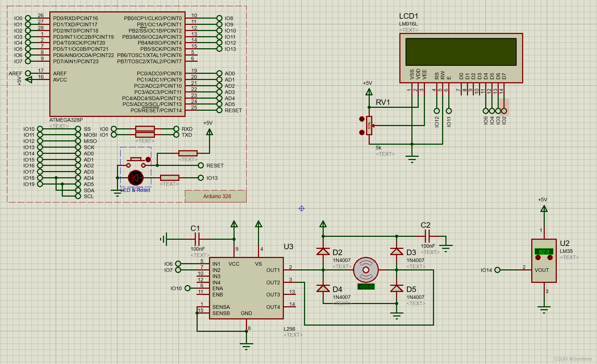Click the U2 reference label
The height and width of the screenshot is (364, 597).
click(565, 243)
